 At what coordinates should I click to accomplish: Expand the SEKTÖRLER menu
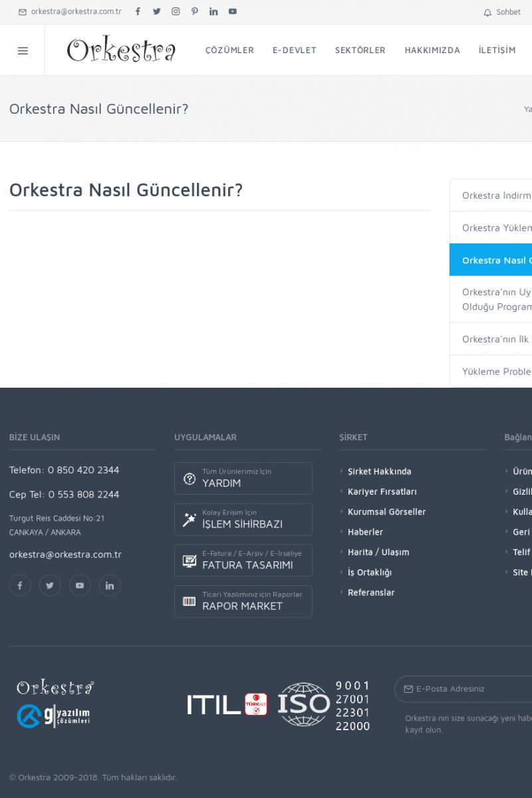[360, 51]
